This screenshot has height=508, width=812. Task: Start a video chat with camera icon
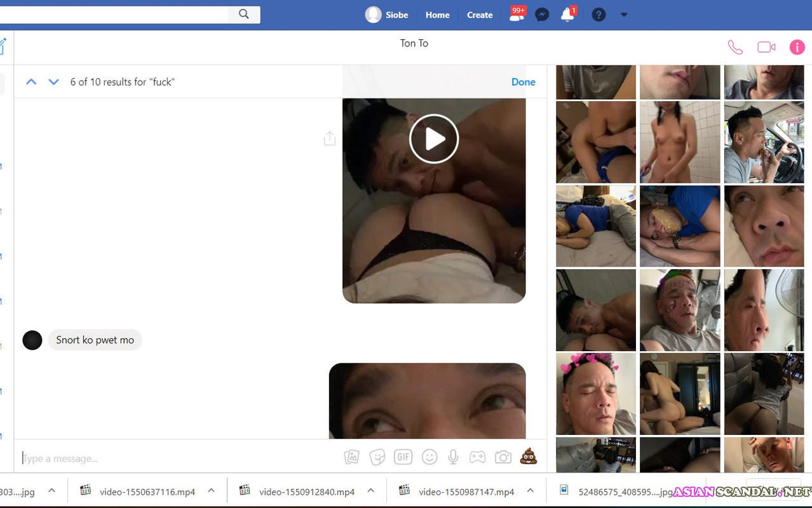pos(766,47)
